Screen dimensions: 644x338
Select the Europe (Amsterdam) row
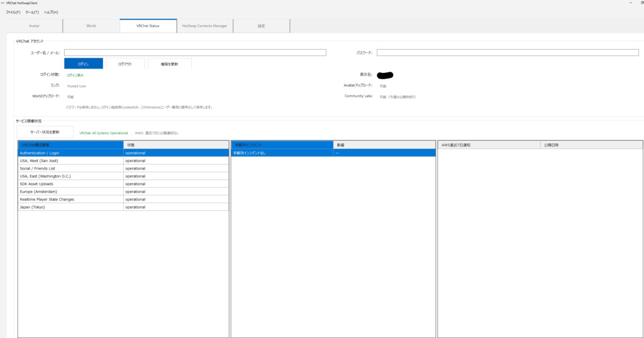[x=123, y=192]
